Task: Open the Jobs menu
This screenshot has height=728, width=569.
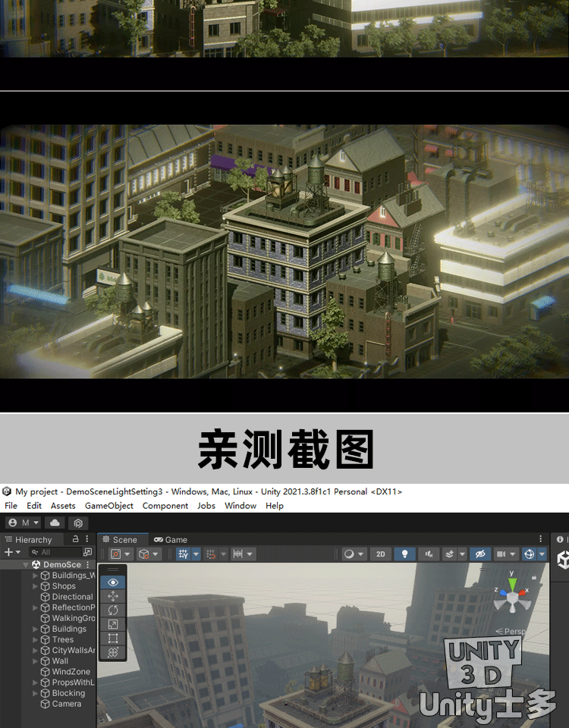Action: click(206, 506)
